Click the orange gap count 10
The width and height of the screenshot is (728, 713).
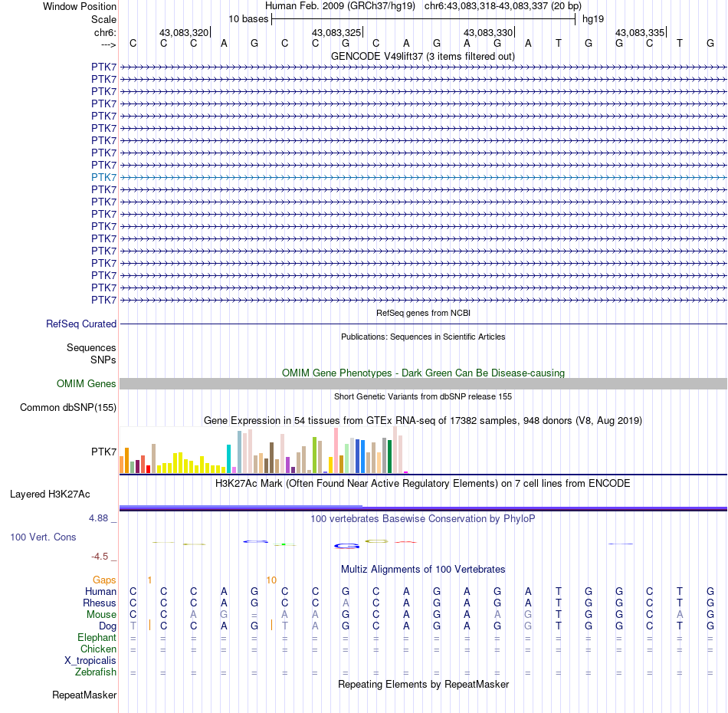pyautogui.click(x=271, y=580)
